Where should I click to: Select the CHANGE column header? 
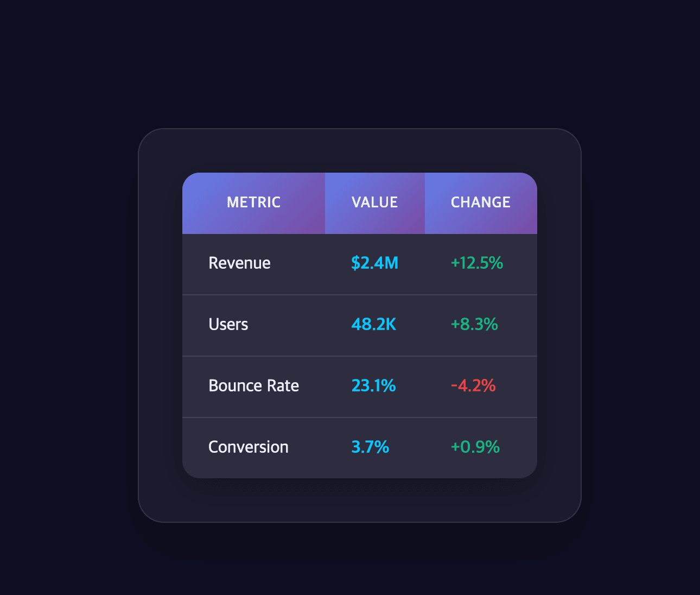[480, 202]
